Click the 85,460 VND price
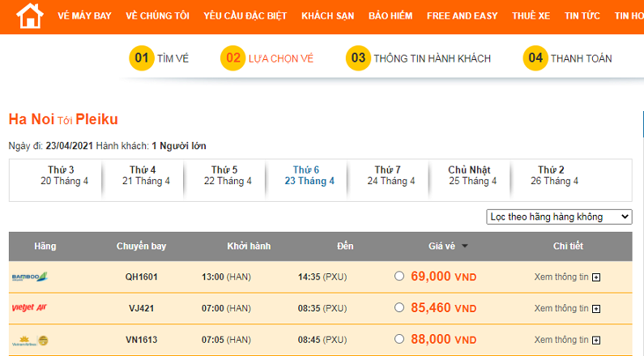Image resolution: width=644 pixels, height=356 pixels. pos(444,307)
